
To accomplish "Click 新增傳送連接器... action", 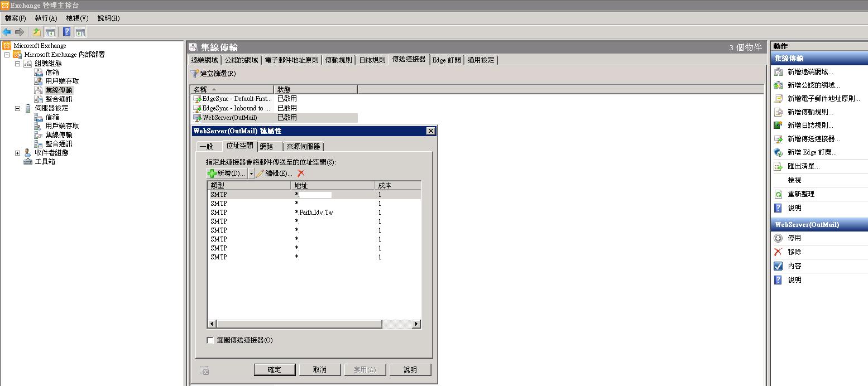I will [814, 139].
